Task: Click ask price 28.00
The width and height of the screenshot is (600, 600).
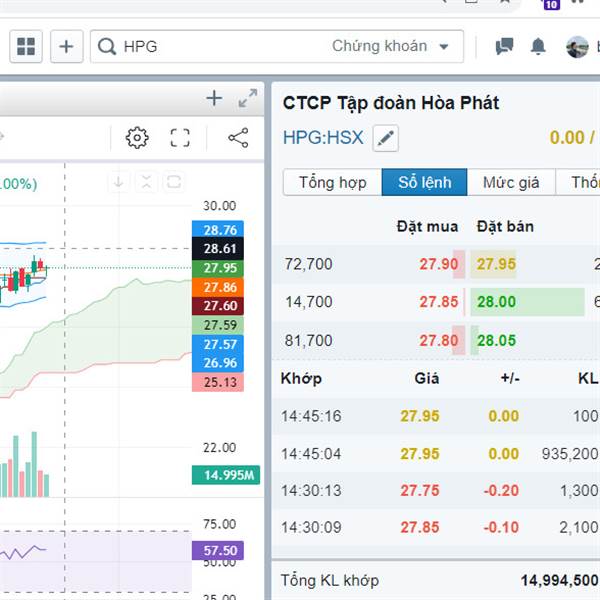Action: [x=496, y=302]
